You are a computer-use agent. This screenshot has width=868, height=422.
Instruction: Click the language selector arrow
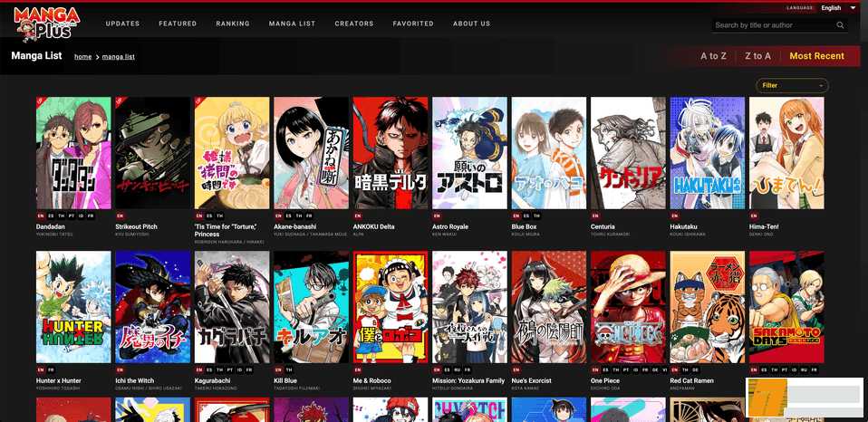click(x=853, y=7)
